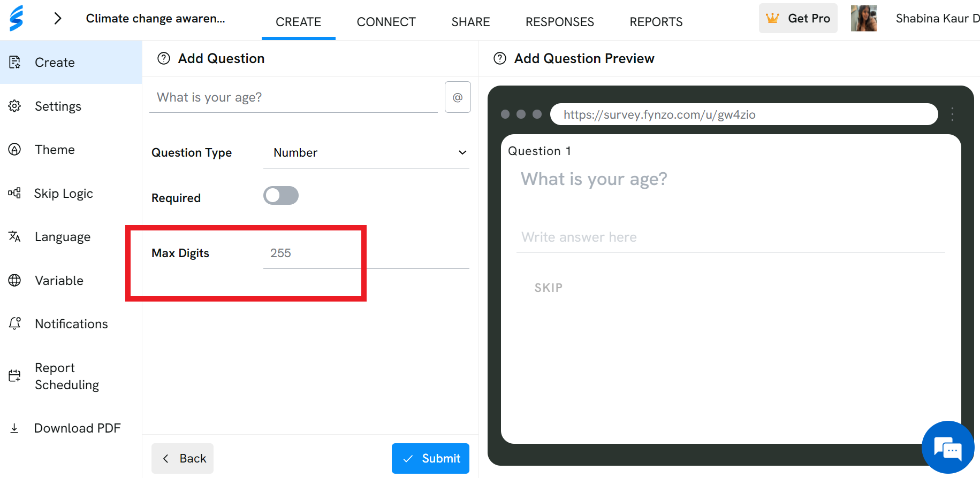Image resolution: width=980 pixels, height=478 pixels.
Task: Open the Language settings
Action: coord(63,237)
